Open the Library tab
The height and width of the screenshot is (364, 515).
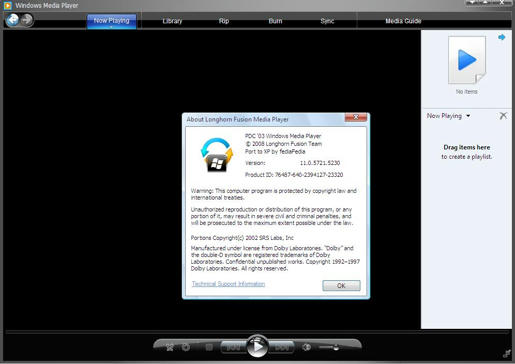coord(172,21)
